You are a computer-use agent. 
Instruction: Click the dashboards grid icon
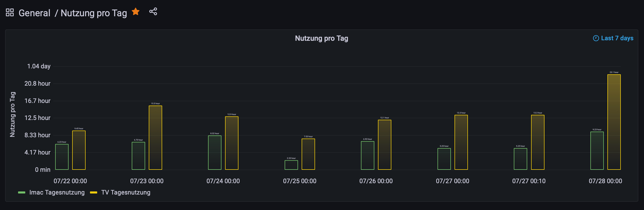pos(10,12)
